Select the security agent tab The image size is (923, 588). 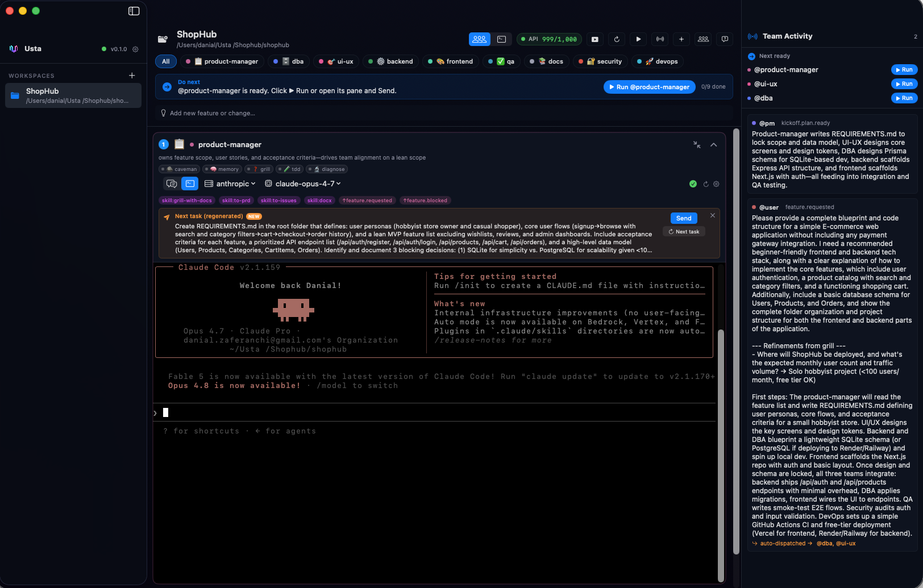[600, 61]
